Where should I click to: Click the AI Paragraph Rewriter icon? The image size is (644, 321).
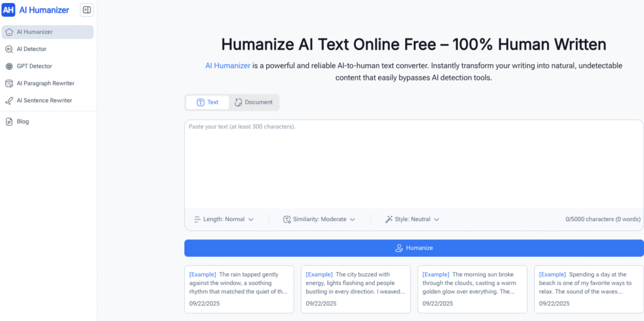tap(9, 84)
